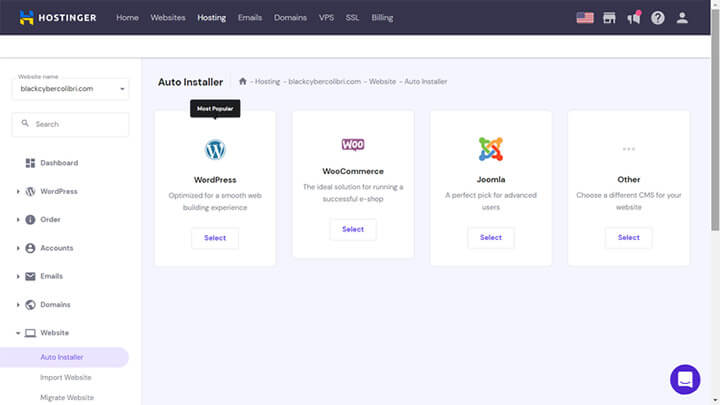Click Hosting breadcrumb link
Image resolution: width=720 pixels, height=405 pixels.
point(267,81)
